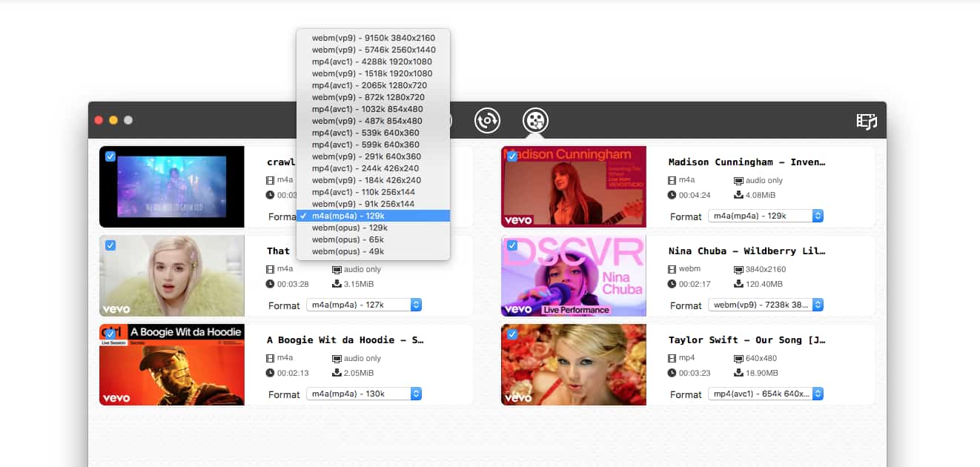Choose webm(vp9) - 291k 640x360 option
980x467 pixels.
[x=373, y=156]
